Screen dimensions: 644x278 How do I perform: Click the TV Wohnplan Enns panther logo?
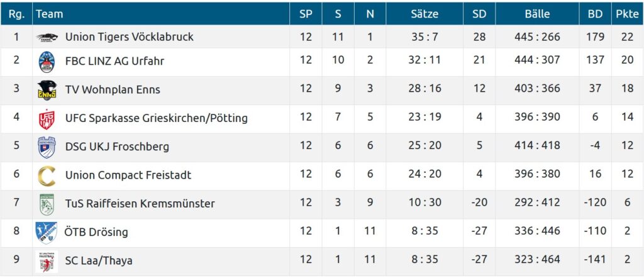(47, 89)
